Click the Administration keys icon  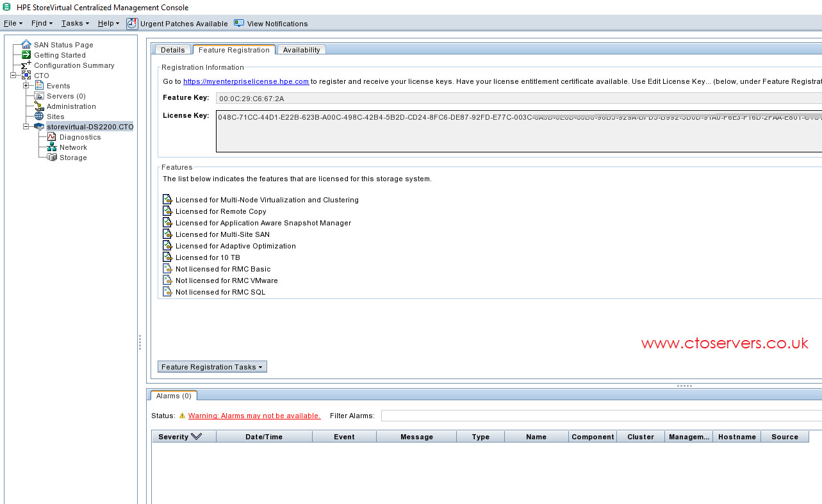tap(39, 106)
